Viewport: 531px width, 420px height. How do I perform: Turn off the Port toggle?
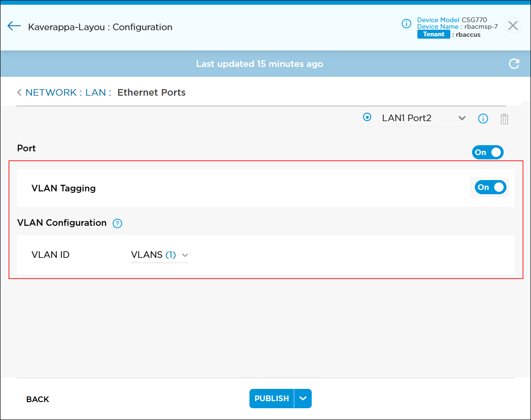click(488, 152)
